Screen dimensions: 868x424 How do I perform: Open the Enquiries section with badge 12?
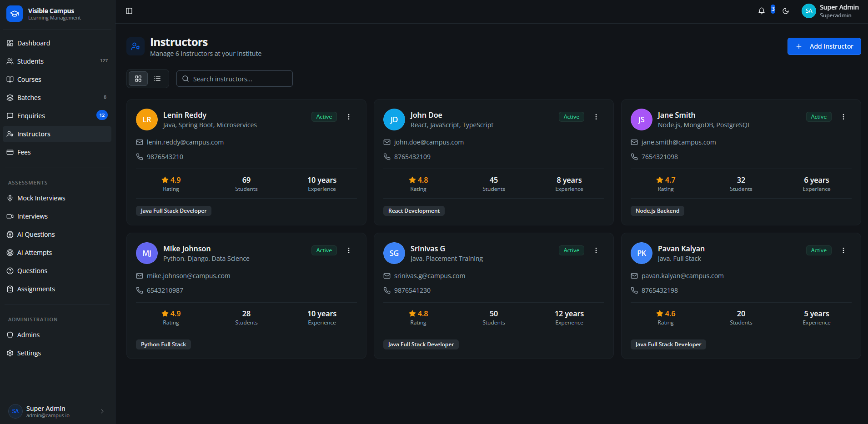click(x=31, y=115)
